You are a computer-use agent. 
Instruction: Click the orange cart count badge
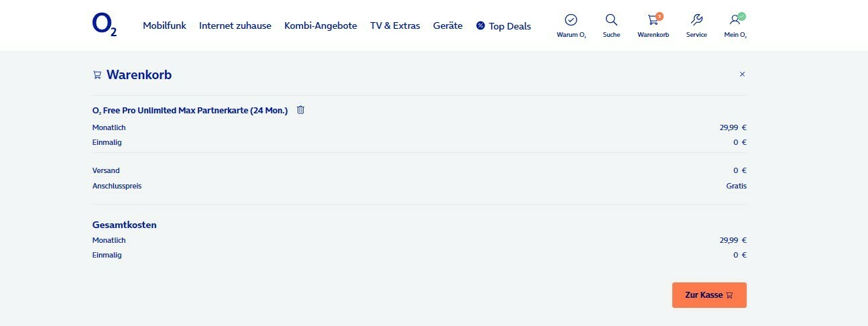pos(660,15)
